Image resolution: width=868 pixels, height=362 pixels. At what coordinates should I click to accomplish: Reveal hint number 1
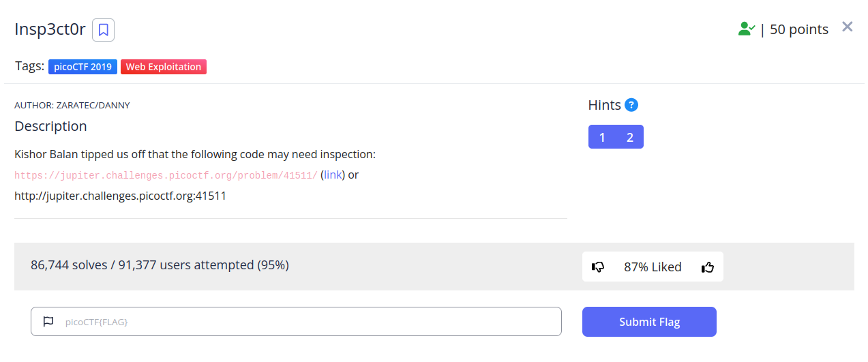pyautogui.click(x=602, y=137)
